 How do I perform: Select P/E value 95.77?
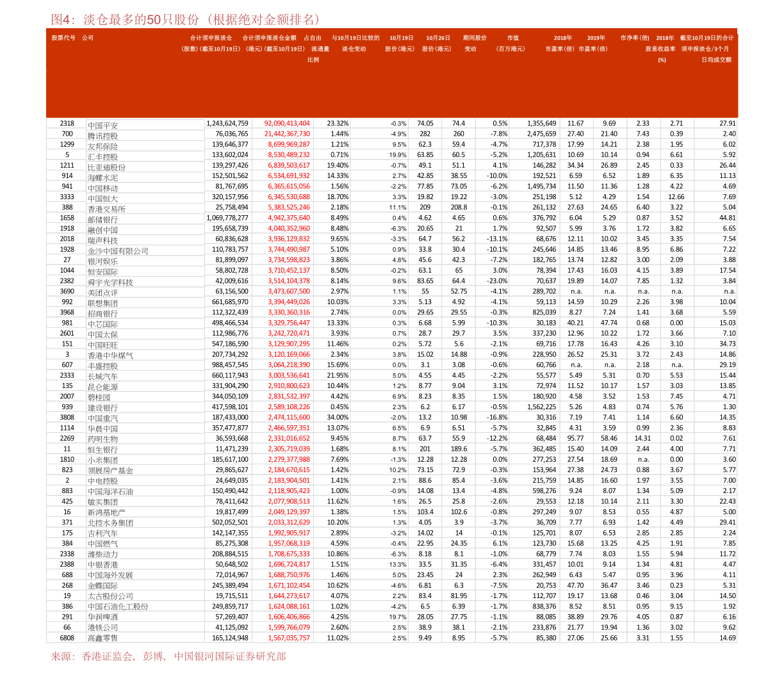coord(575,438)
